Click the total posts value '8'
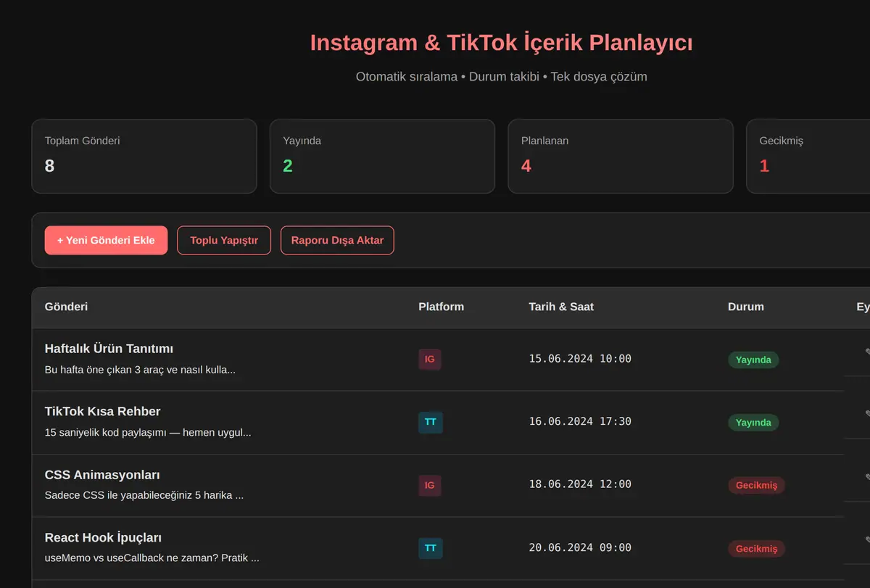The height and width of the screenshot is (588, 870). pyautogui.click(x=49, y=166)
